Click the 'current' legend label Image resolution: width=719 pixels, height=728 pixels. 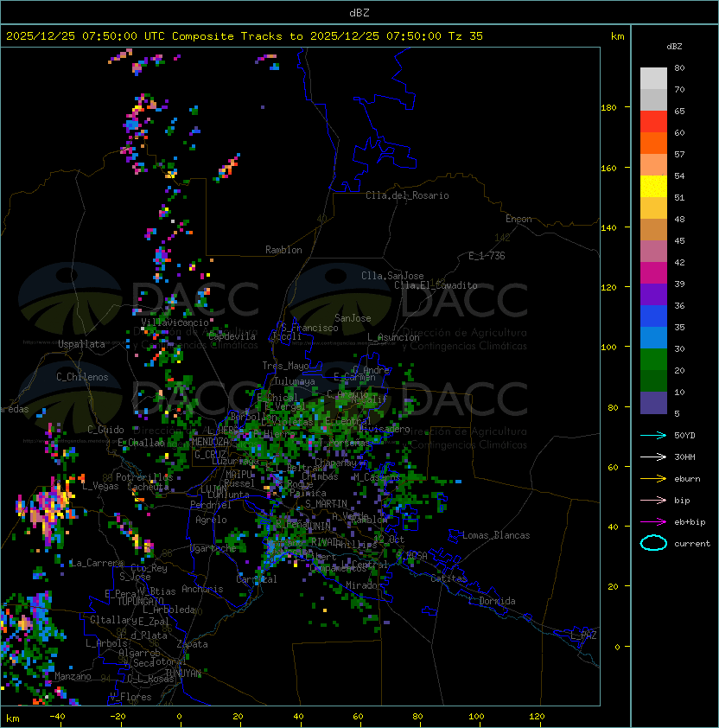click(x=692, y=543)
